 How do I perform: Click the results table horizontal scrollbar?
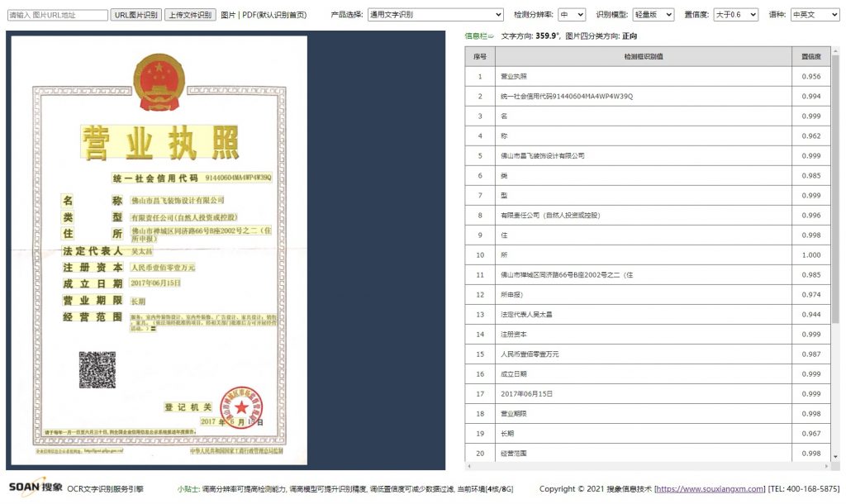[648, 466]
